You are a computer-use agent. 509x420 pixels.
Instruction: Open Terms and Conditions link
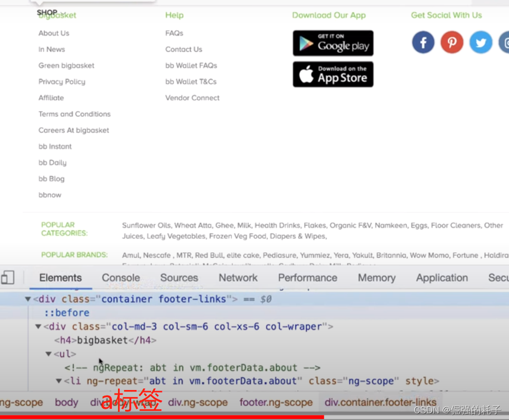74,114
